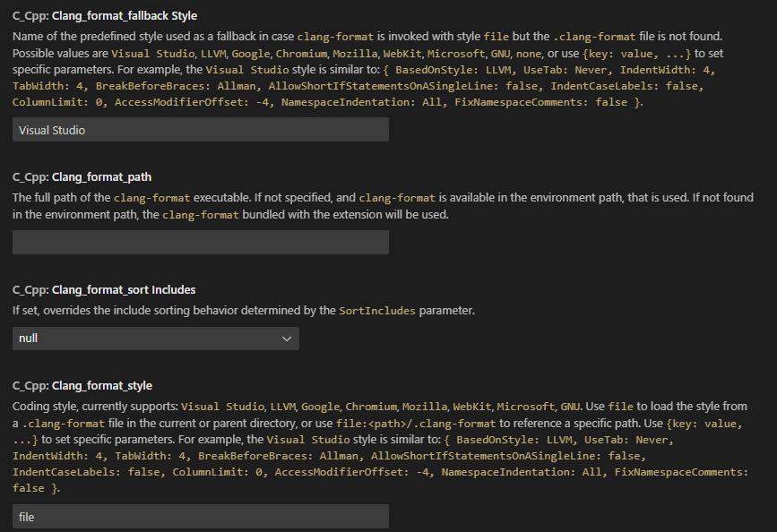Click Chromium in the Clang_format_style supported list
Viewport: 777px width, 532px height.
(371, 407)
